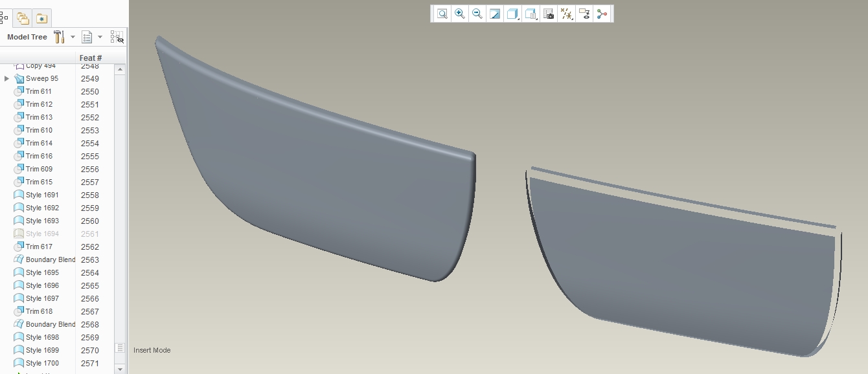Click the Trim 611 feature icon
The height and width of the screenshot is (374, 868).
click(x=19, y=91)
